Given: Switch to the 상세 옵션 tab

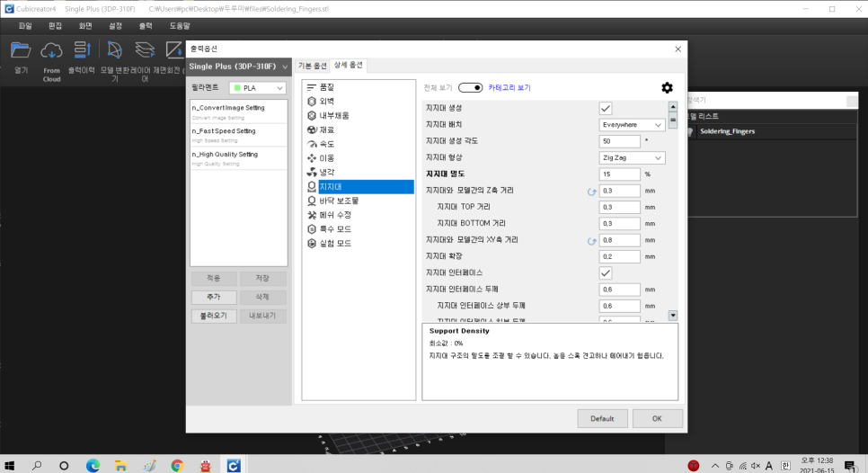Looking at the screenshot, I should pyautogui.click(x=349, y=66).
